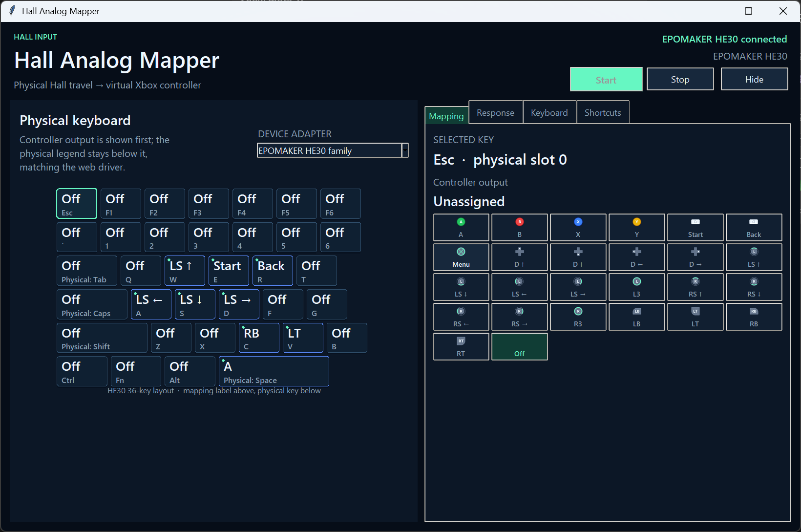Select the number 3 key
This screenshot has width=801, height=532.
[x=209, y=237]
